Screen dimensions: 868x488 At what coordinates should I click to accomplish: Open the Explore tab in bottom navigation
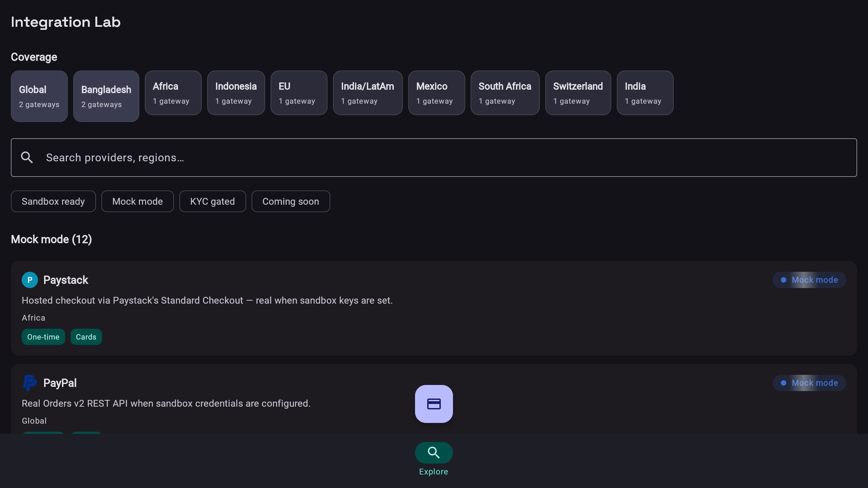pos(434,459)
